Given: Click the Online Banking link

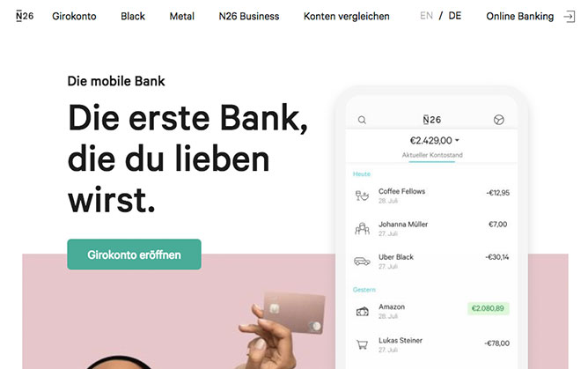Looking at the screenshot, I should click(519, 16).
